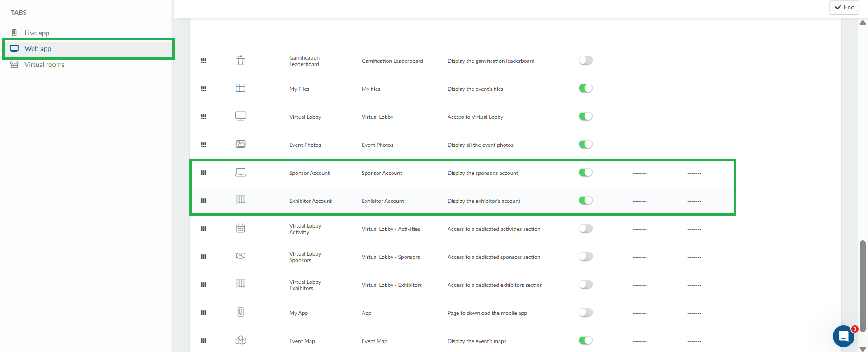868x352 pixels.
Task: Click drag handle for Exhibitor Account row
Action: click(x=203, y=201)
